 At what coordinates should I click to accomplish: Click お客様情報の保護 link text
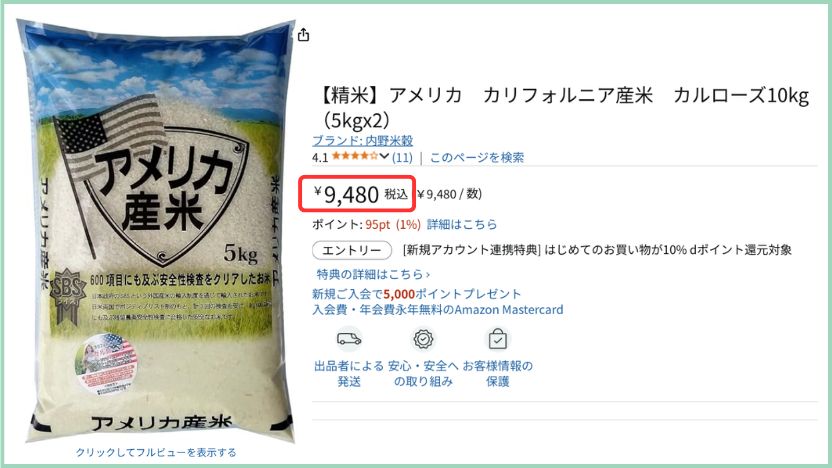[x=497, y=374]
